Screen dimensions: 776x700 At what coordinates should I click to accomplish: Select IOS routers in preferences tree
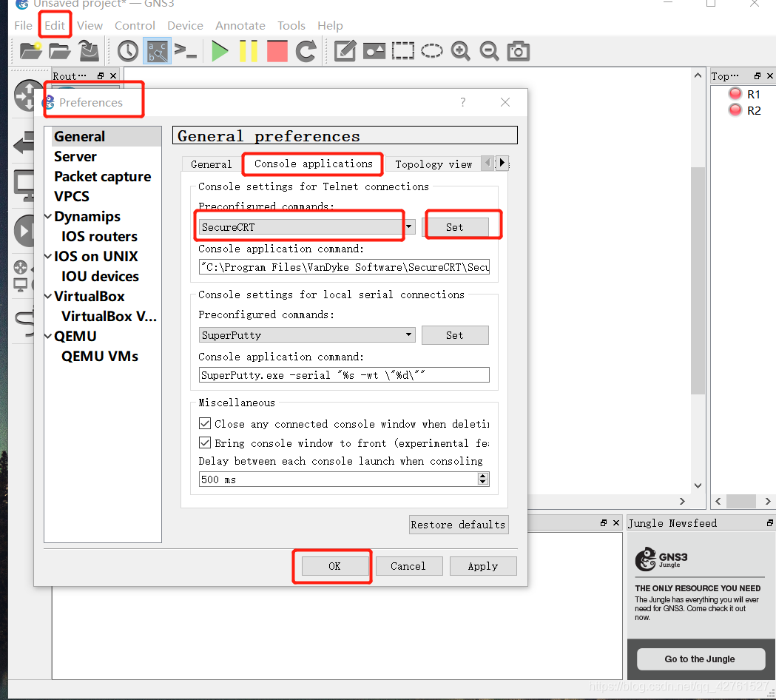pos(99,236)
